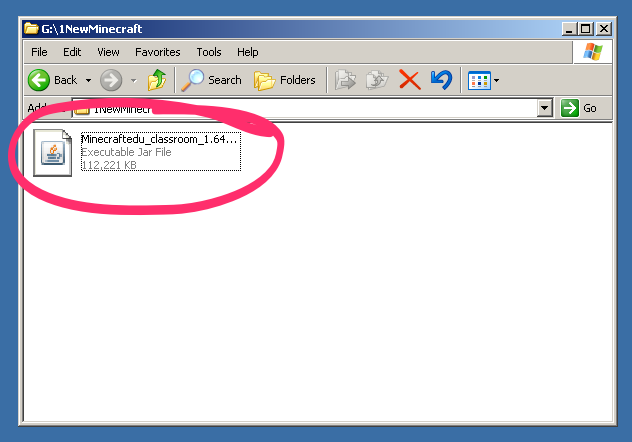Open the View menu

[x=108, y=52]
